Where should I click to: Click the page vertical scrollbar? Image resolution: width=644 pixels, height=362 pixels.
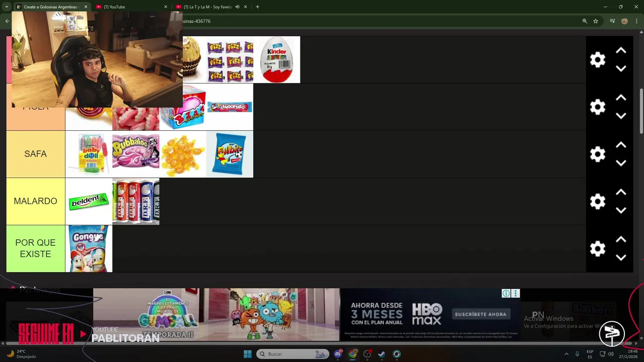click(641, 112)
